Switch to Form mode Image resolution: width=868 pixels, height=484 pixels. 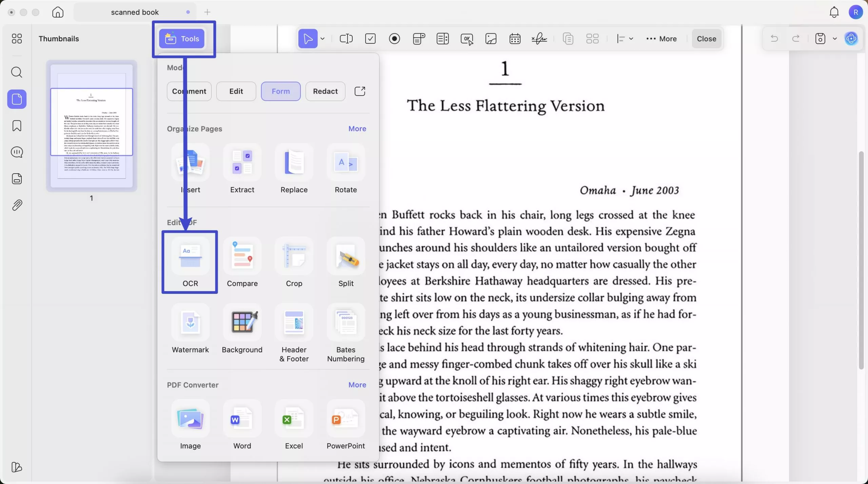280,91
